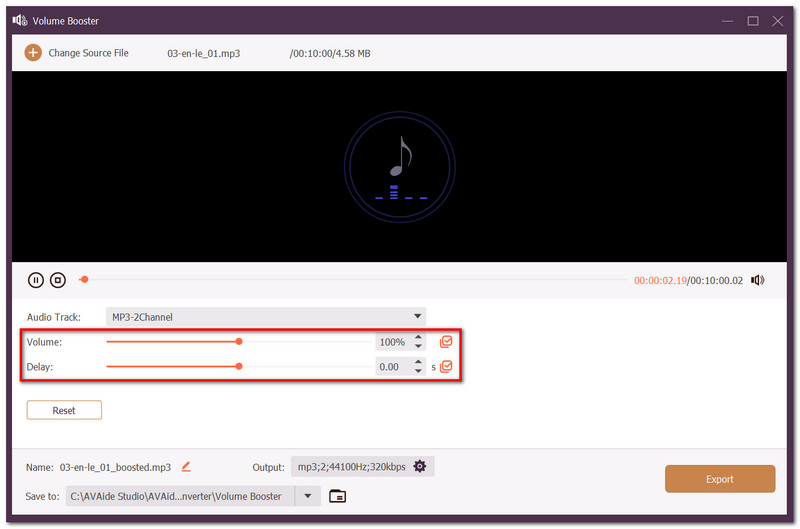Edit output file name with pencil icon
The height and width of the screenshot is (529, 800).
[186, 466]
